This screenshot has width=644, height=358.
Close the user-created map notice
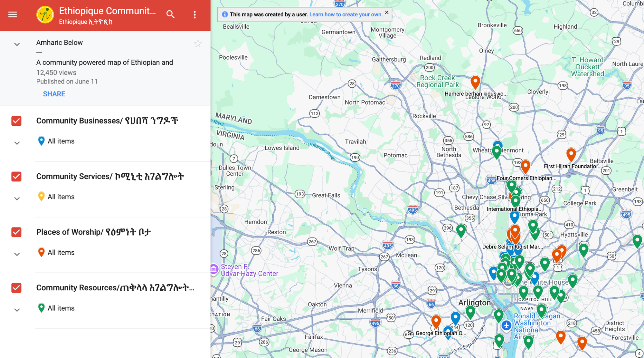(387, 13)
